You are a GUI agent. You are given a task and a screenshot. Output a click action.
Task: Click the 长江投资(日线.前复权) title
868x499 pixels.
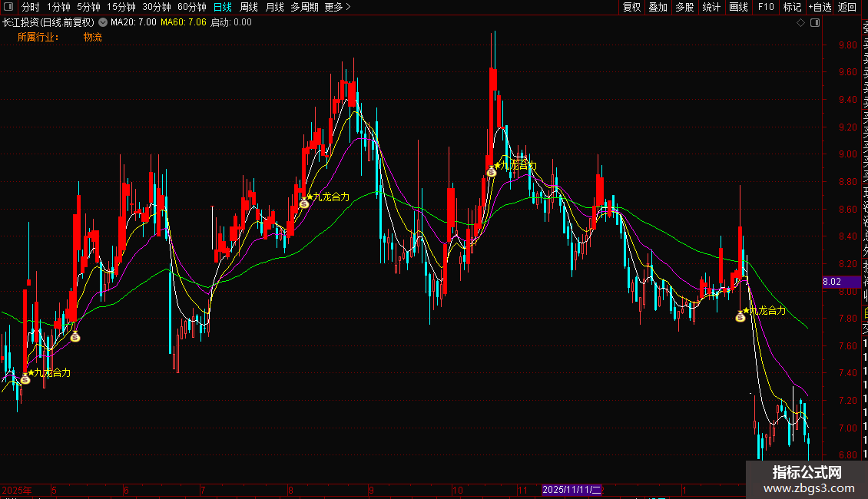(48, 23)
